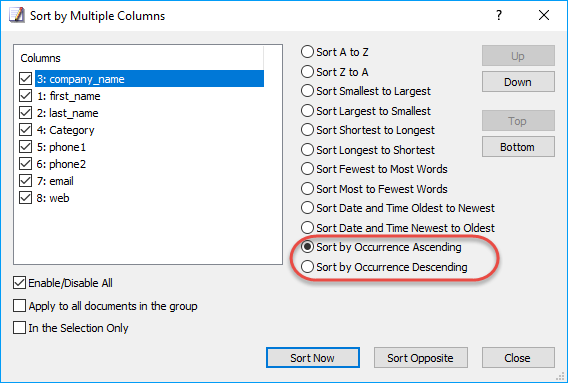Image resolution: width=568 pixels, height=383 pixels.
Task: Select the 8: web row text
Action: 53,198
